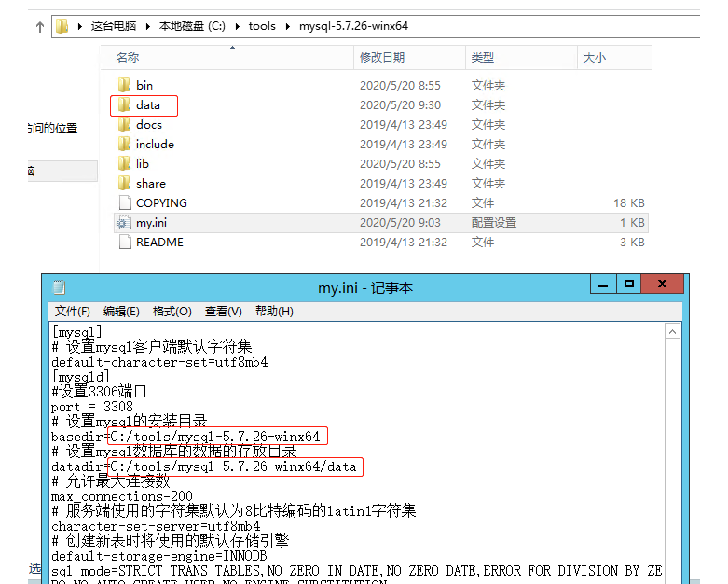The width and height of the screenshot is (728, 584).
Task: Open the 帮助(H) menu in Notepad
Action: (x=274, y=311)
